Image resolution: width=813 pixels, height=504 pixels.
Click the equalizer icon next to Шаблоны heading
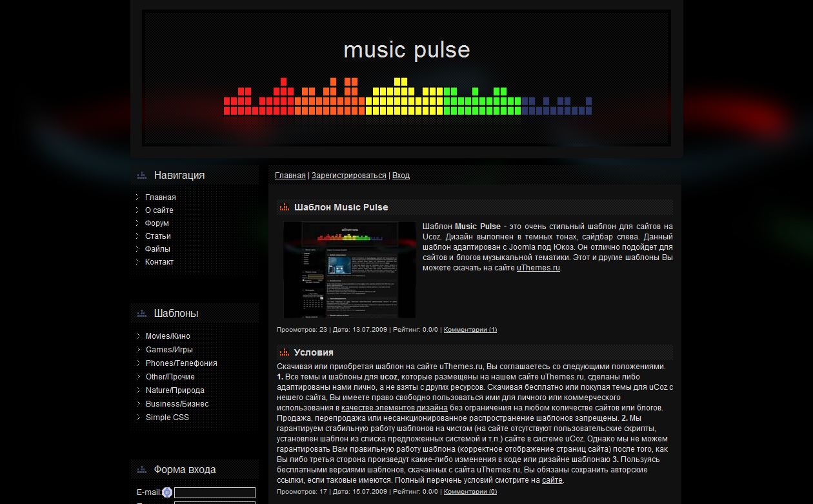(141, 314)
